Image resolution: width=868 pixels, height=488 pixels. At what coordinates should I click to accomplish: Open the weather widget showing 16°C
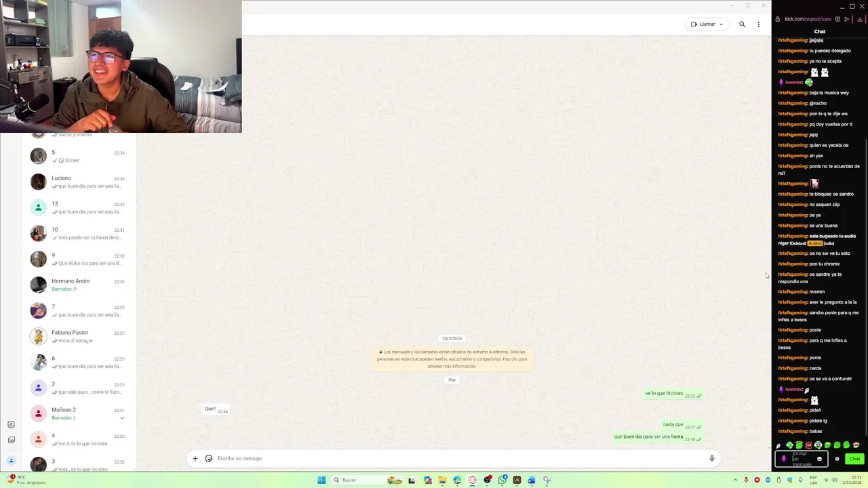point(26,479)
